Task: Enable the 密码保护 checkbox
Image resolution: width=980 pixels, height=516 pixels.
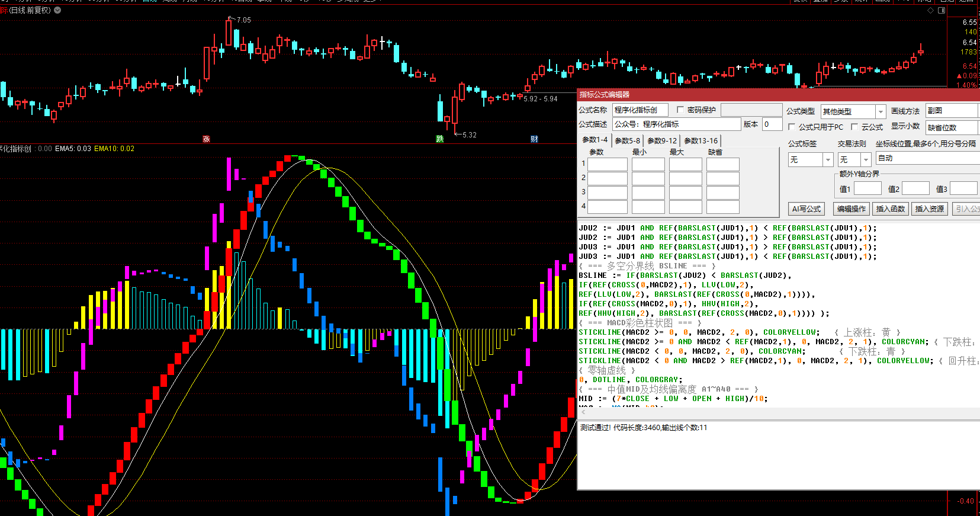Action: [x=680, y=110]
